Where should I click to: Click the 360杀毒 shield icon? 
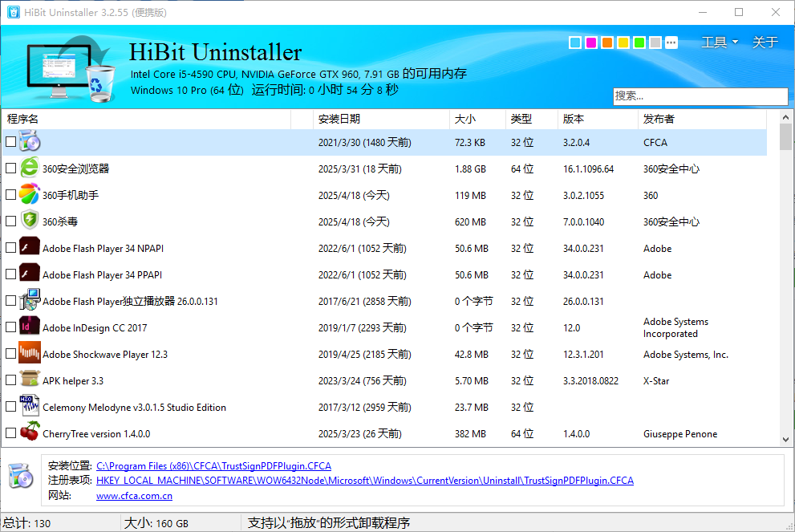(30, 221)
